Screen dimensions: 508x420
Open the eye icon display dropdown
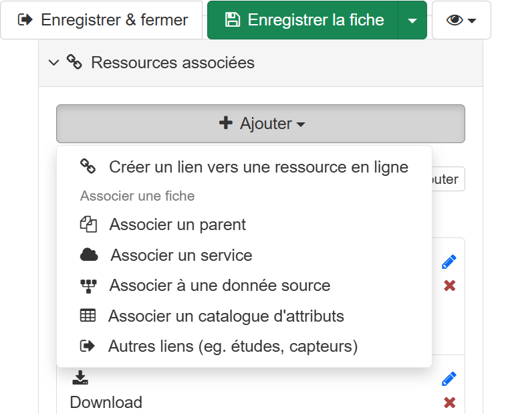[461, 20]
